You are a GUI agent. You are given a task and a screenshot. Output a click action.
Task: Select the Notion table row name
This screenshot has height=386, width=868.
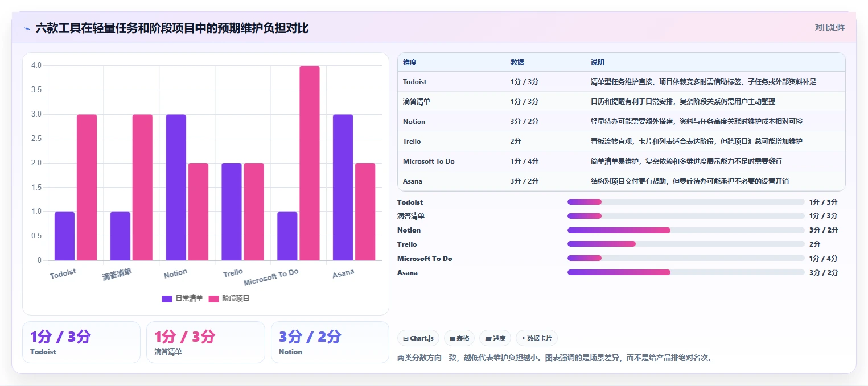(414, 122)
